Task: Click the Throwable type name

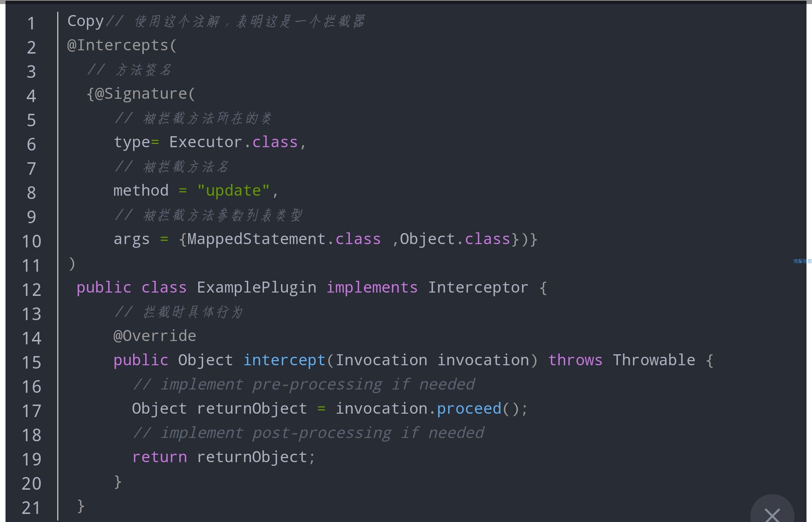Action: click(654, 360)
